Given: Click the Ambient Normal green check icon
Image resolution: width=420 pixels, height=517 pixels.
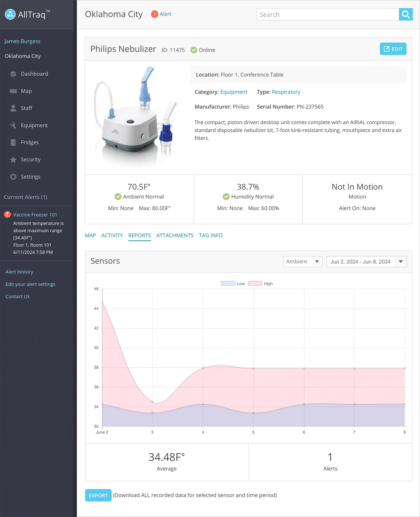Looking at the screenshot, I should click(x=118, y=197).
